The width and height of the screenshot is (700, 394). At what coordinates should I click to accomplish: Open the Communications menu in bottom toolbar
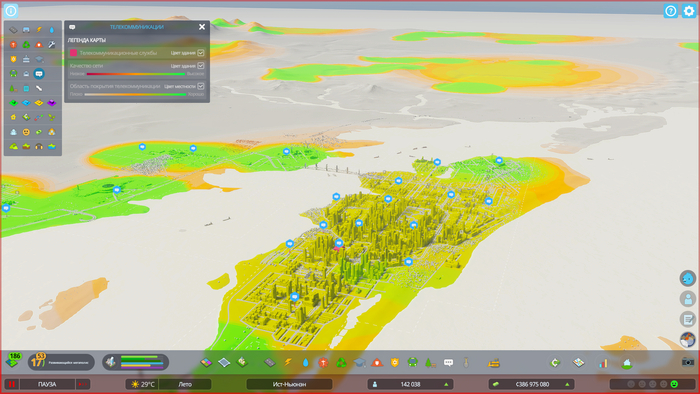pyautogui.click(x=449, y=363)
